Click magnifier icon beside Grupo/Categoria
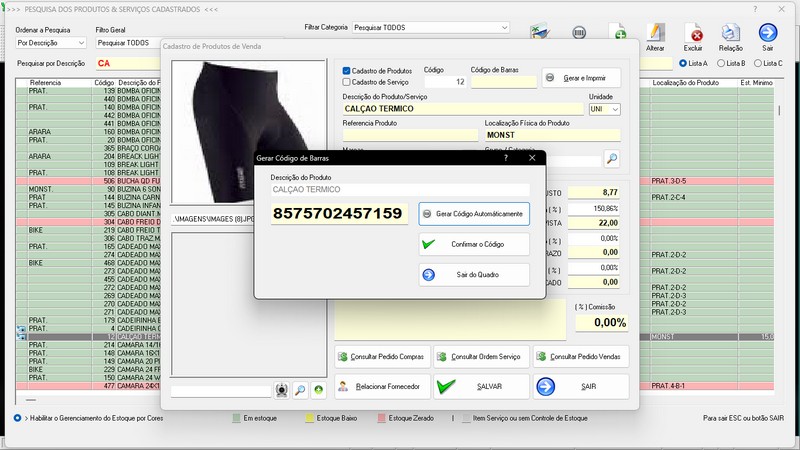The width and height of the screenshot is (800, 450). [x=612, y=159]
